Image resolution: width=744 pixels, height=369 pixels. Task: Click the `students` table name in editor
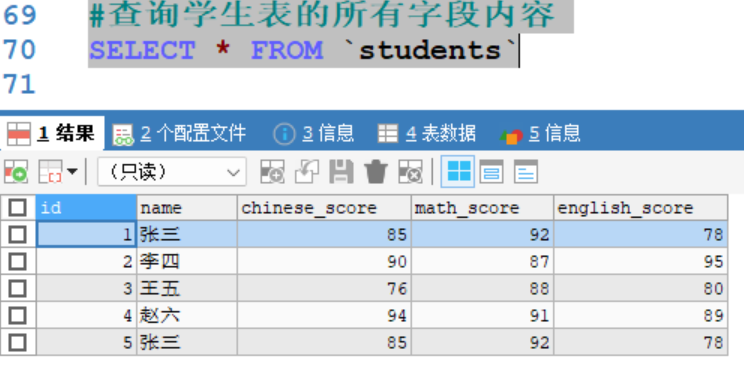pos(431,50)
